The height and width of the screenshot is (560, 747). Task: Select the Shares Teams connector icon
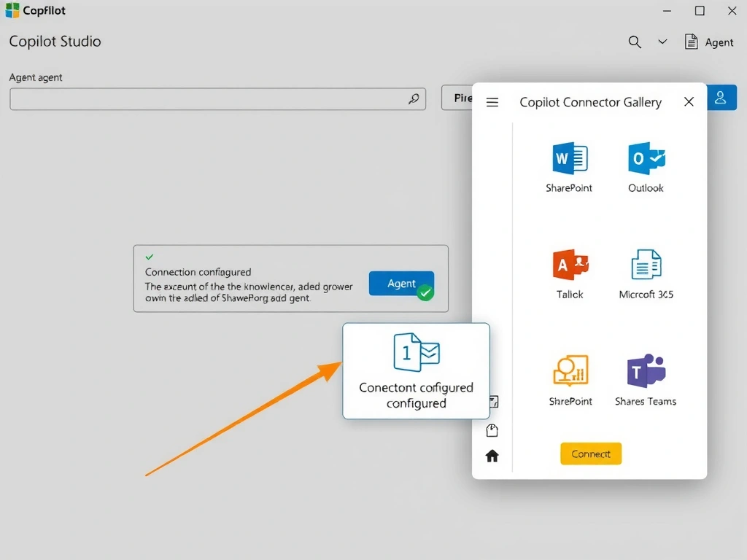(x=646, y=370)
